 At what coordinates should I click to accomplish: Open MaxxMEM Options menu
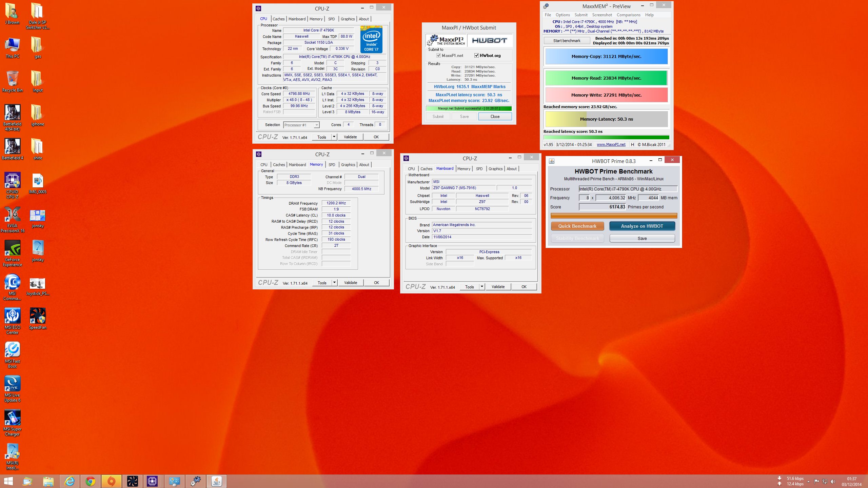coord(563,15)
